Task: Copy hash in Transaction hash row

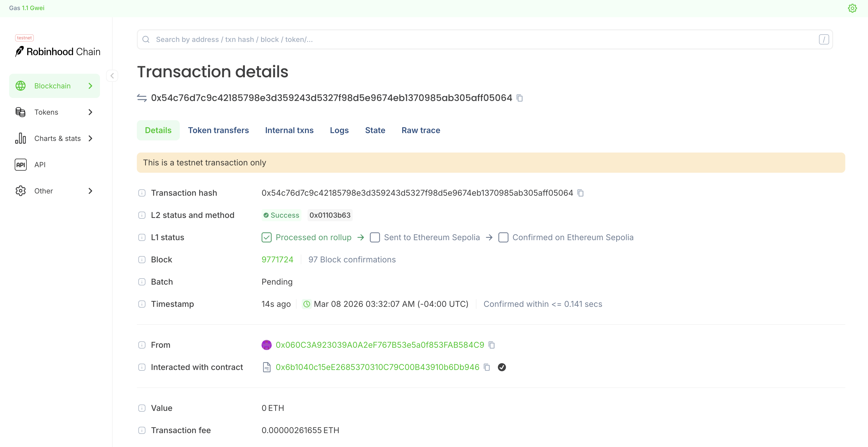Action: click(580, 193)
